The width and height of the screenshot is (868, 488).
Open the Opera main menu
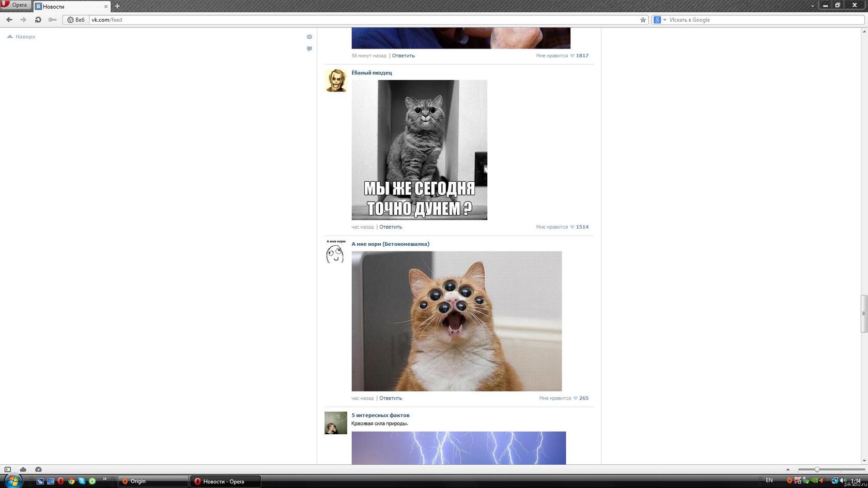point(16,5)
